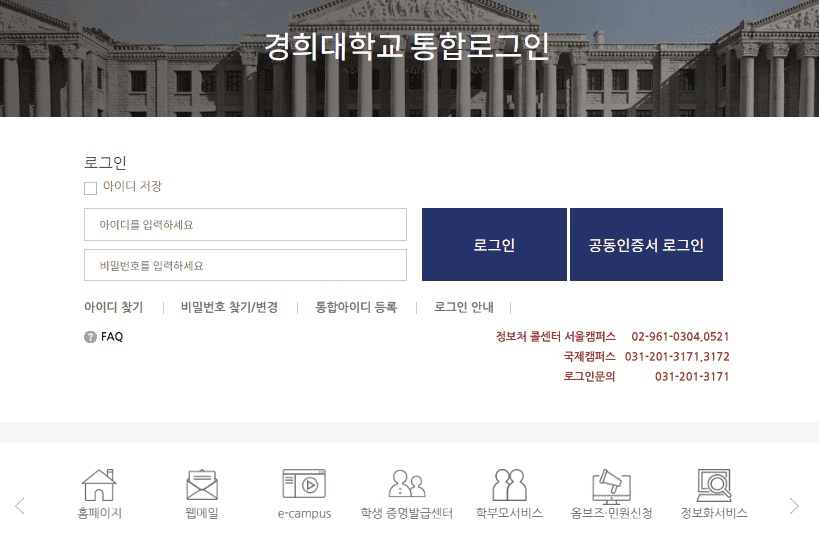Screen dimensions: 819x550
Task: Launch the e-campus video icon
Action: 304,484
